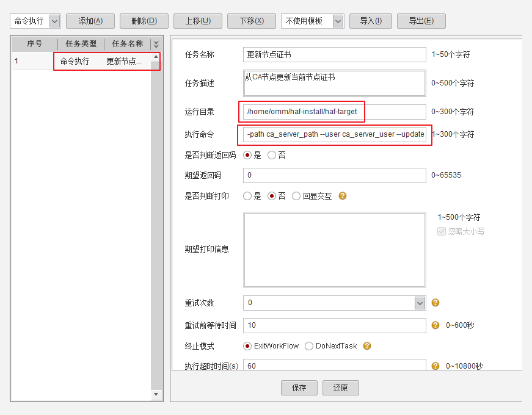Viewport: 532px width, 415px height.
Task: Click in the 执行命令 input field
Action: point(335,134)
